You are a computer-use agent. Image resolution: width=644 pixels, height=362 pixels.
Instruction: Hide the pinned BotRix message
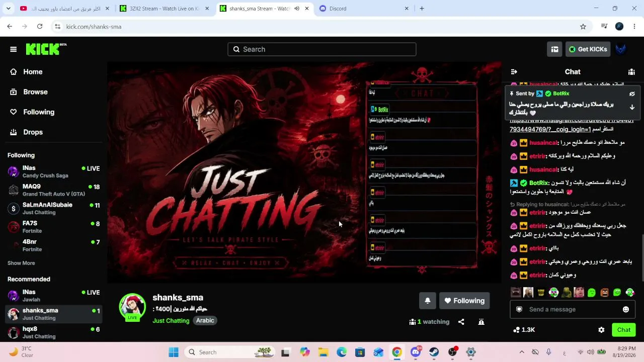coord(632,94)
